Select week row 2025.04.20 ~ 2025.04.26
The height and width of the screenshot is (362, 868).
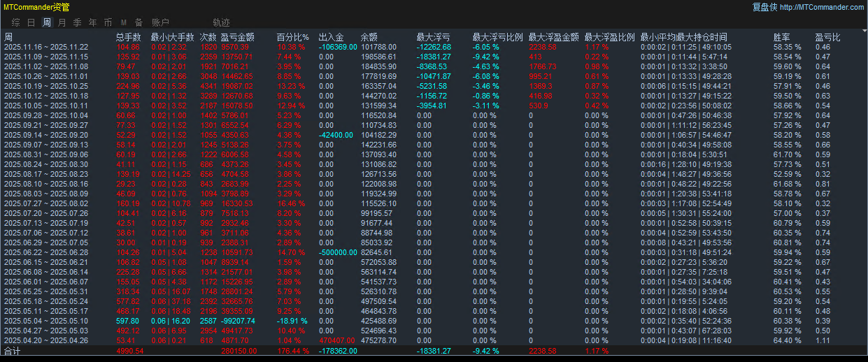(x=434, y=340)
